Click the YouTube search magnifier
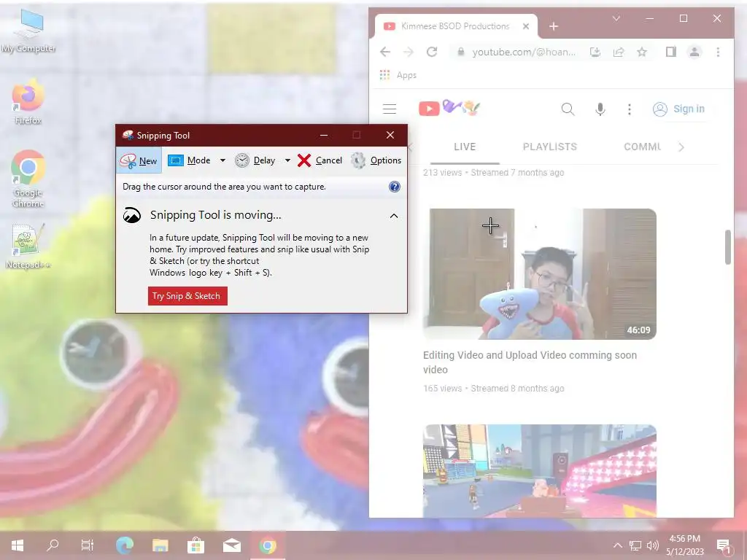Image resolution: width=747 pixels, height=560 pixels. [x=568, y=109]
